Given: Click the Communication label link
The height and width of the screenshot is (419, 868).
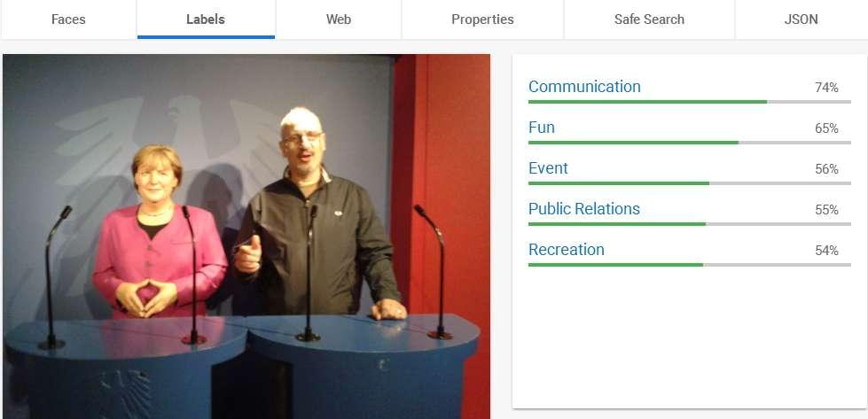Looking at the screenshot, I should point(584,87).
